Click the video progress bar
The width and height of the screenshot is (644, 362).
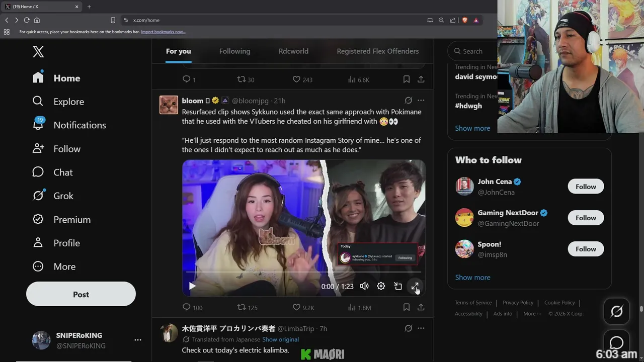(304, 272)
